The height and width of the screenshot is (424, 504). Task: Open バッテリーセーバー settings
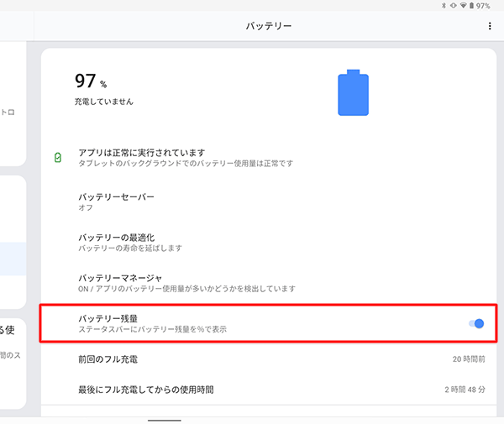point(269,202)
